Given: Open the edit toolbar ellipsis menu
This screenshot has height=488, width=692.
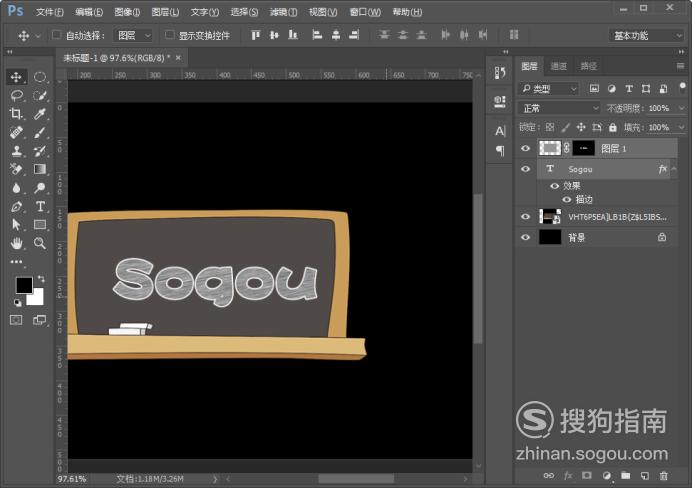Looking at the screenshot, I should click(x=16, y=262).
